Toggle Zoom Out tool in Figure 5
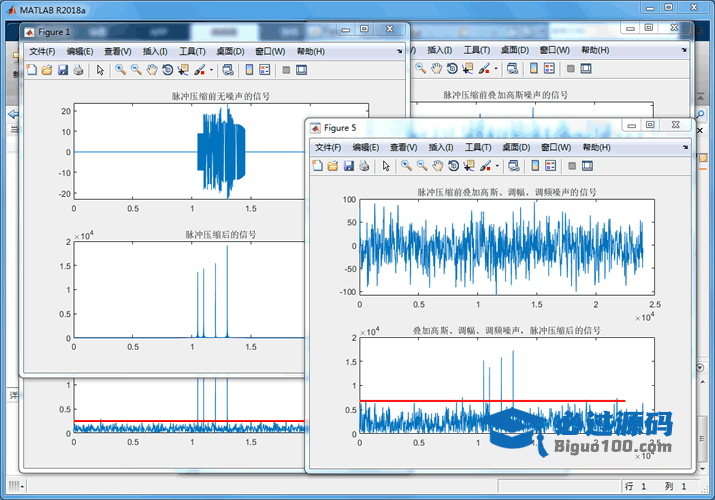The width and height of the screenshot is (715, 500). coord(422,166)
